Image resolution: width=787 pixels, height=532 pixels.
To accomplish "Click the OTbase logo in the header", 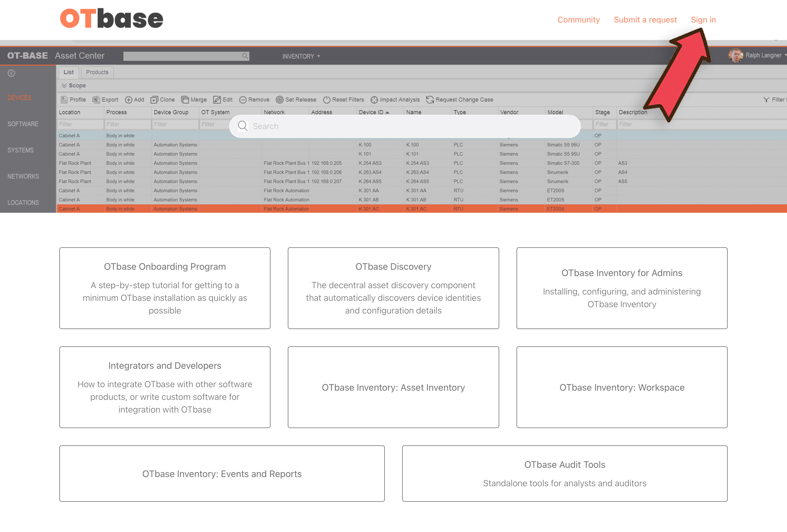I will click(111, 19).
